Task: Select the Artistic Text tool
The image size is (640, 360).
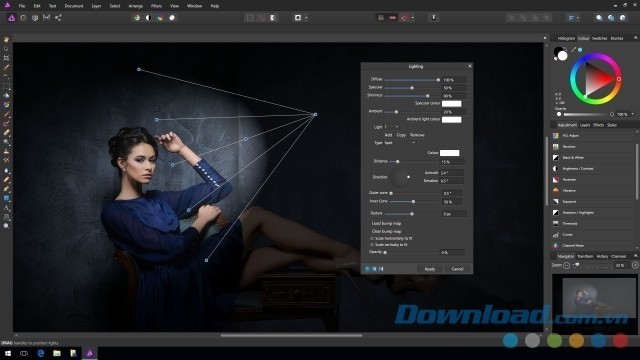Action: tap(6, 208)
